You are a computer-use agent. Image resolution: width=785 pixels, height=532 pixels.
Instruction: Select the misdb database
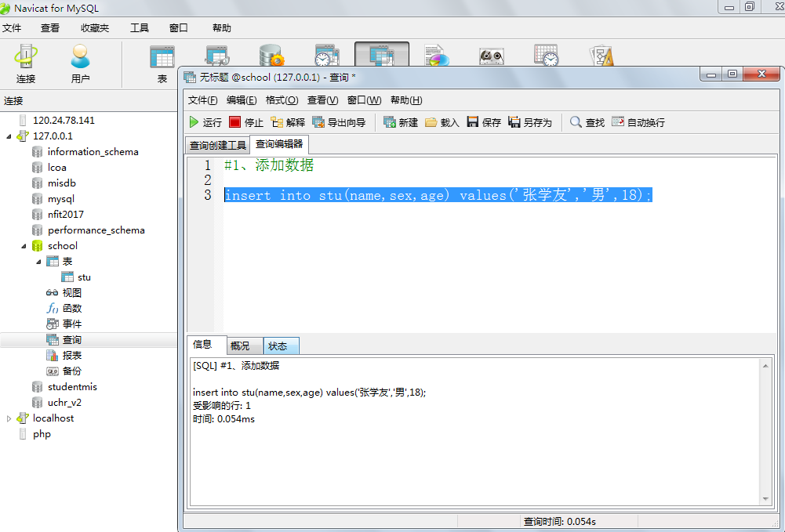click(x=62, y=183)
